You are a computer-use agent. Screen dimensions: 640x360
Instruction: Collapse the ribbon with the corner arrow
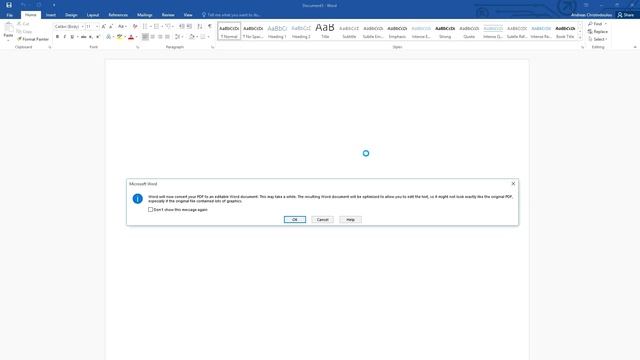[x=635, y=47]
